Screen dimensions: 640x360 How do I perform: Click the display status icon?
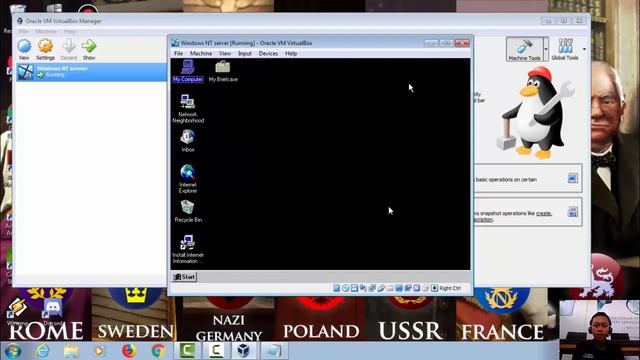399,288
